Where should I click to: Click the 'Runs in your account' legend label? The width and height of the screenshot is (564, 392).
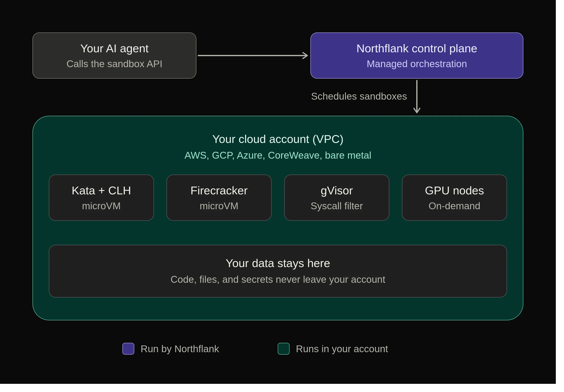(342, 349)
